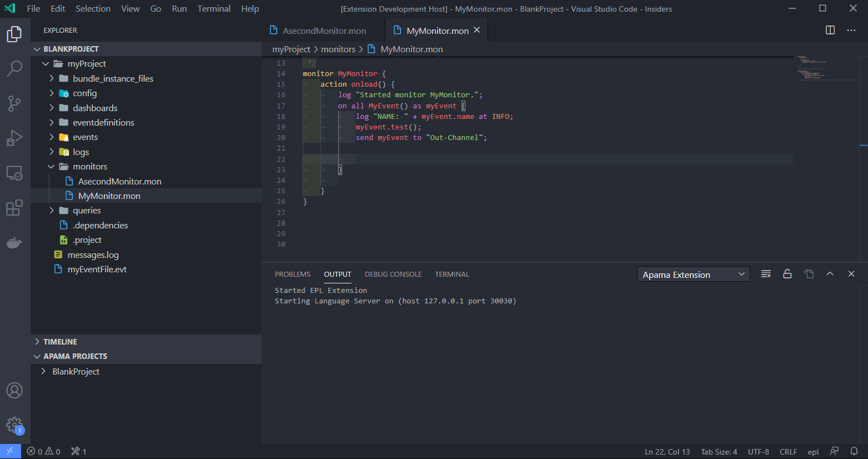
Task: Click the VS Code logo in title bar
Action: (10, 8)
